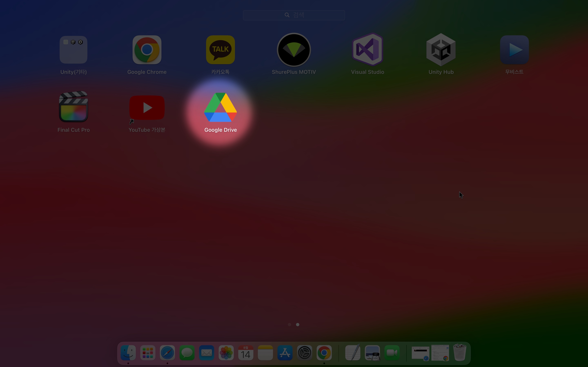This screenshot has height=367, width=588.
Task: Open System Settings gear in Dock
Action: (304, 353)
